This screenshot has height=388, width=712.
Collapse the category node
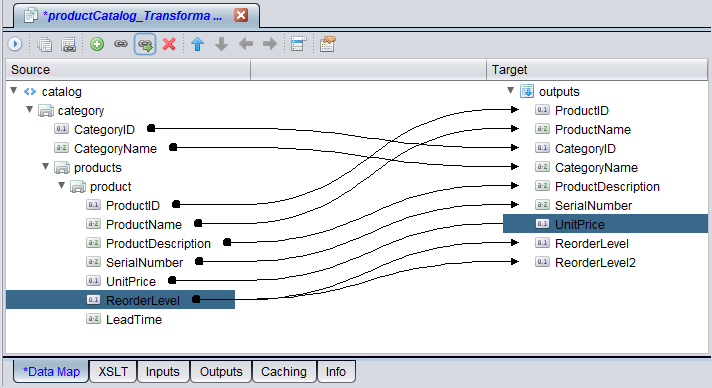pos(30,109)
